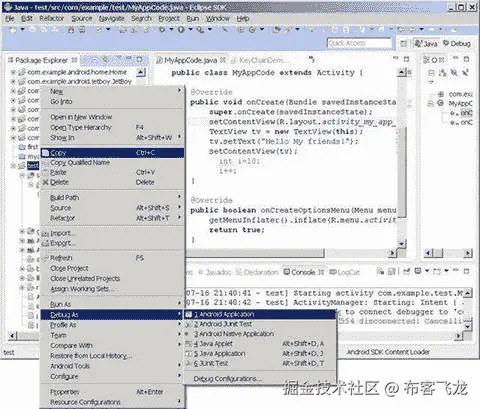
Task: Switch to the Debug perspective
Action: 457,44
